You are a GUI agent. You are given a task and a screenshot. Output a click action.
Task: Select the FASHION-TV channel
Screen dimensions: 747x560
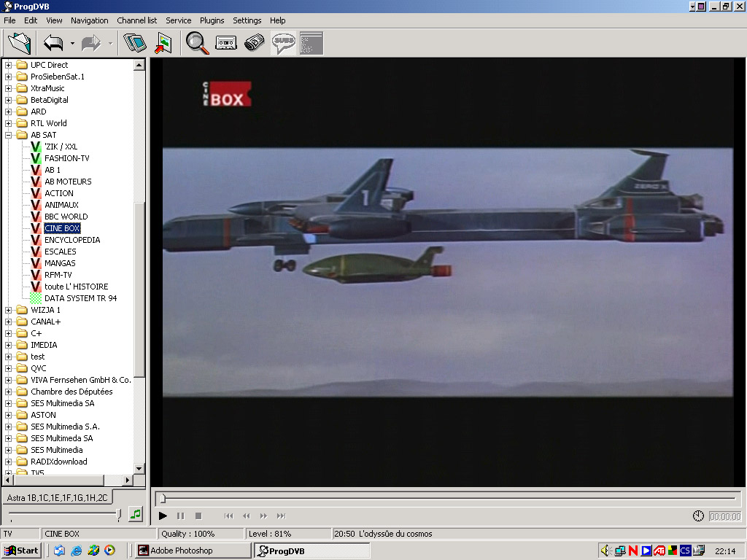(x=66, y=158)
